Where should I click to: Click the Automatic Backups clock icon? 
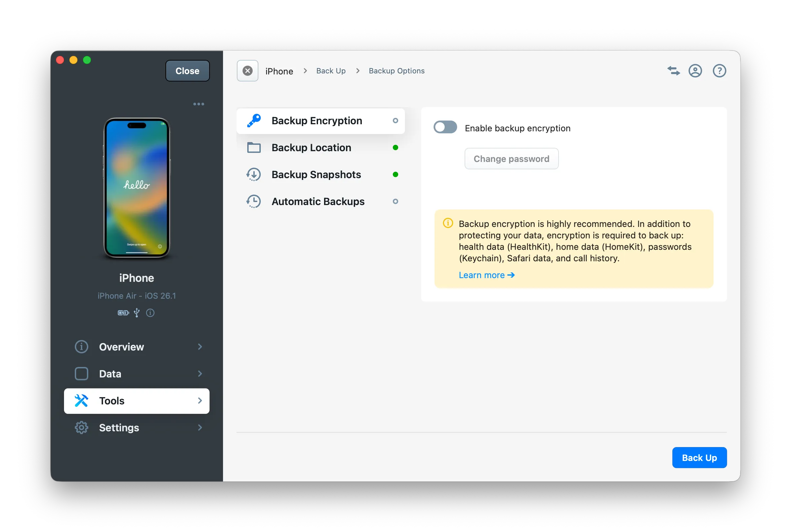pos(253,201)
